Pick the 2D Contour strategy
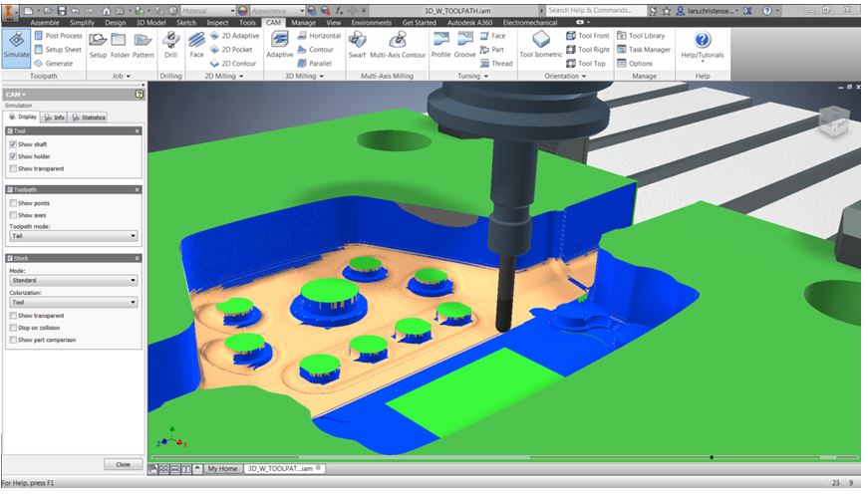 click(x=233, y=63)
